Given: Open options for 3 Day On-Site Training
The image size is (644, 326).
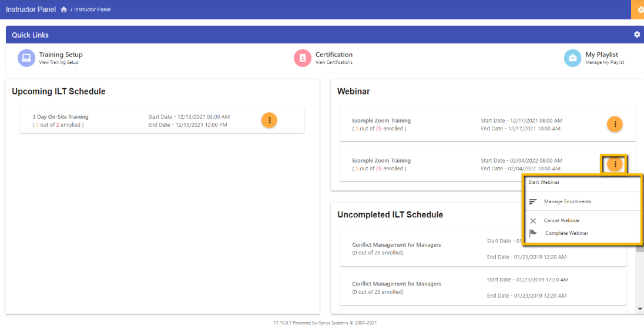Looking at the screenshot, I should coord(270,120).
